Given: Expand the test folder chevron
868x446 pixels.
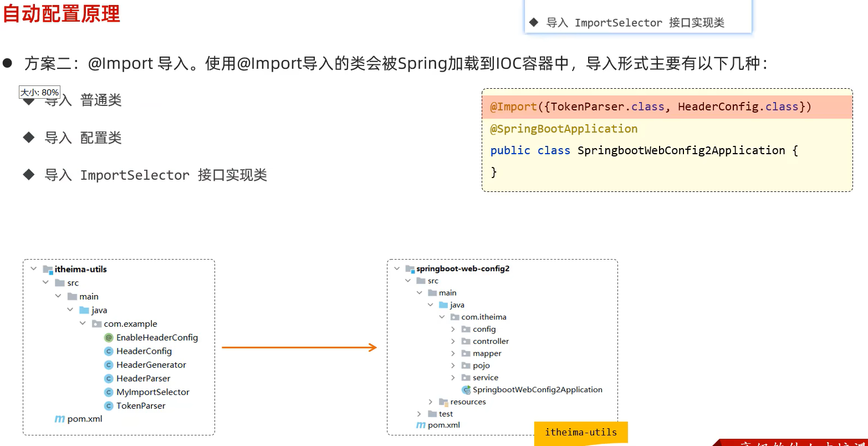Looking at the screenshot, I should coord(420,414).
